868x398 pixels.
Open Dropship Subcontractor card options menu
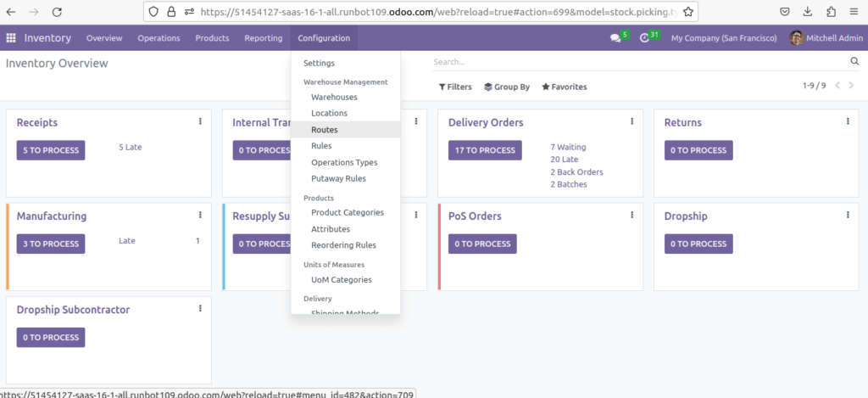pos(200,309)
